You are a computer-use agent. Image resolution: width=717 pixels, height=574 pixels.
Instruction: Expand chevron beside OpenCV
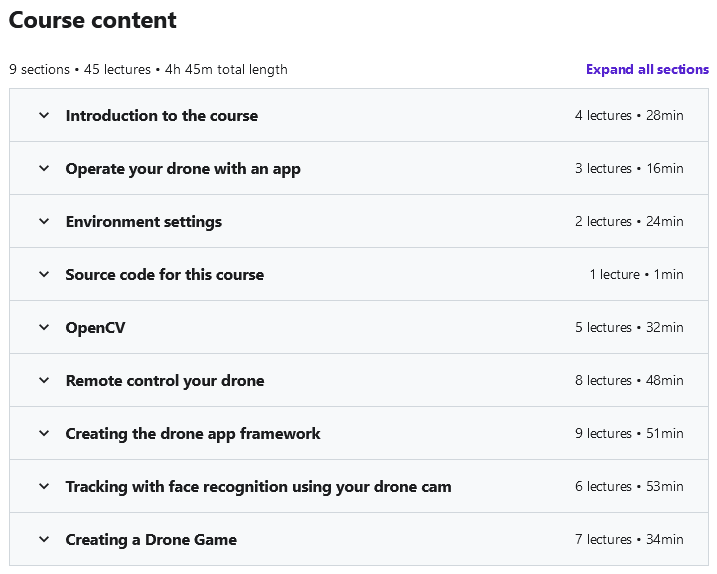[44, 327]
